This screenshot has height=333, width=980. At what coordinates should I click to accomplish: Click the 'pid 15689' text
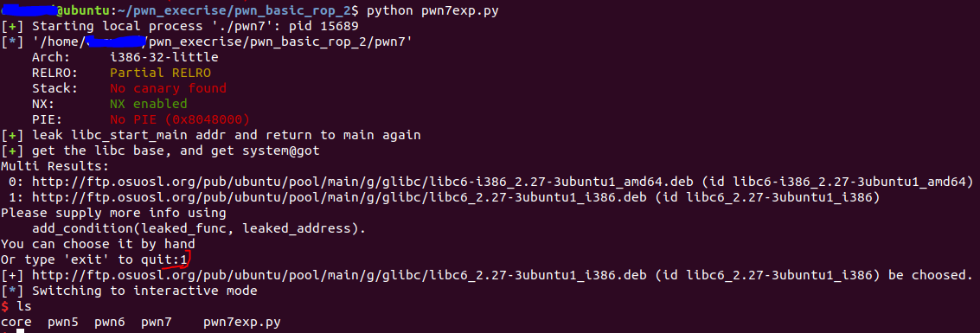(323, 26)
